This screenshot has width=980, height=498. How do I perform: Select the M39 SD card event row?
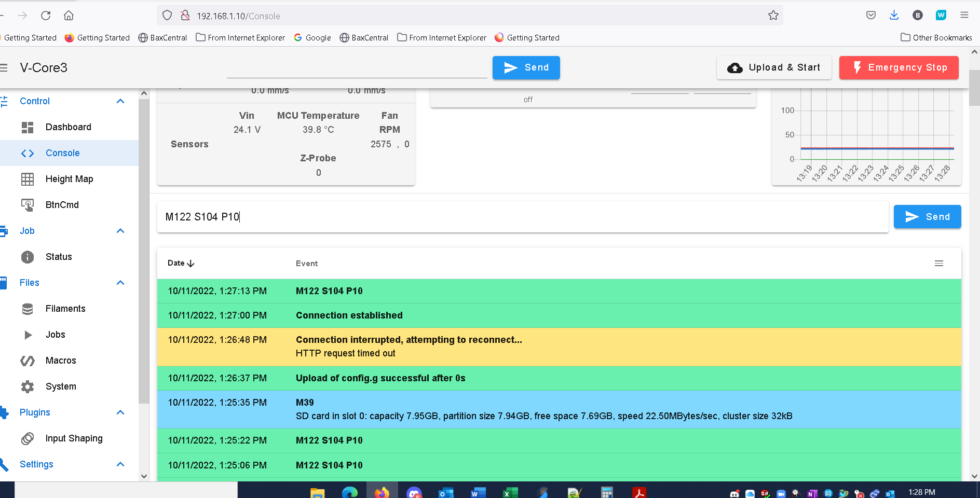pos(559,409)
